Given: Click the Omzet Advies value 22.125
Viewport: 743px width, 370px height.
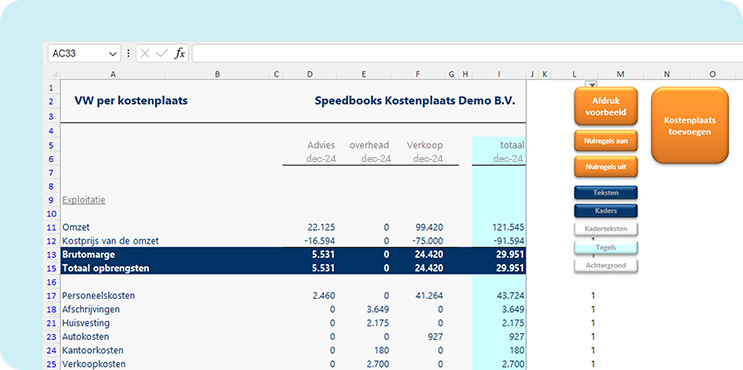Looking at the screenshot, I should pyautogui.click(x=321, y=227).
